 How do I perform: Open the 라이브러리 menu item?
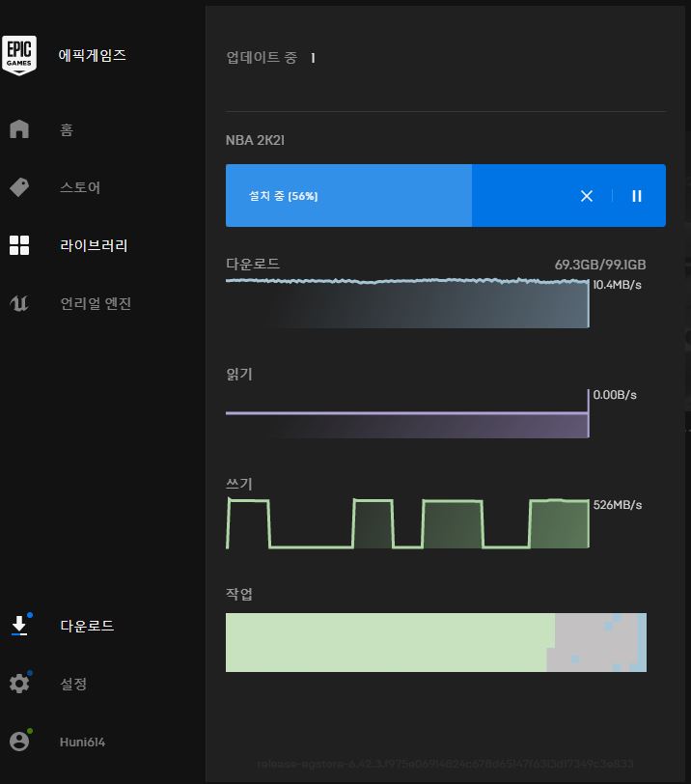[94, 245]
